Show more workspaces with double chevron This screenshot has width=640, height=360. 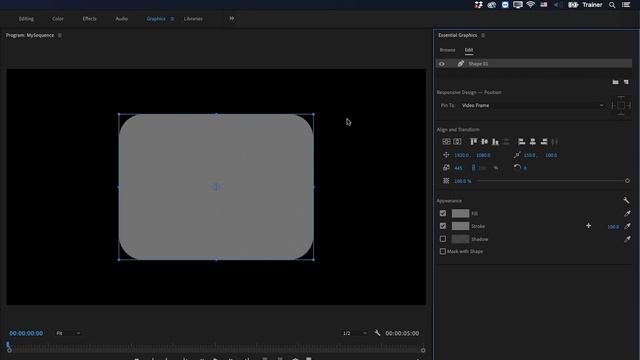point(232,18)
